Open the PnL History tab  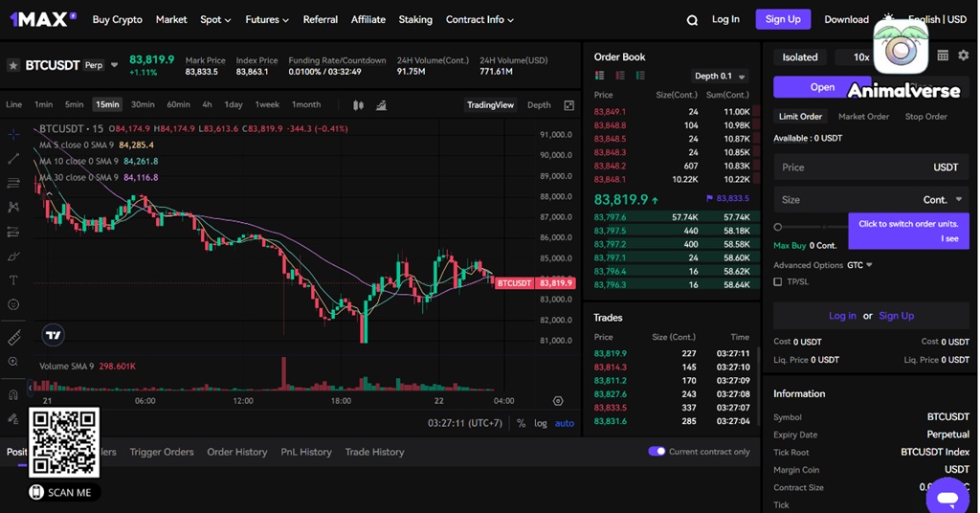click(x=306, y=452)
